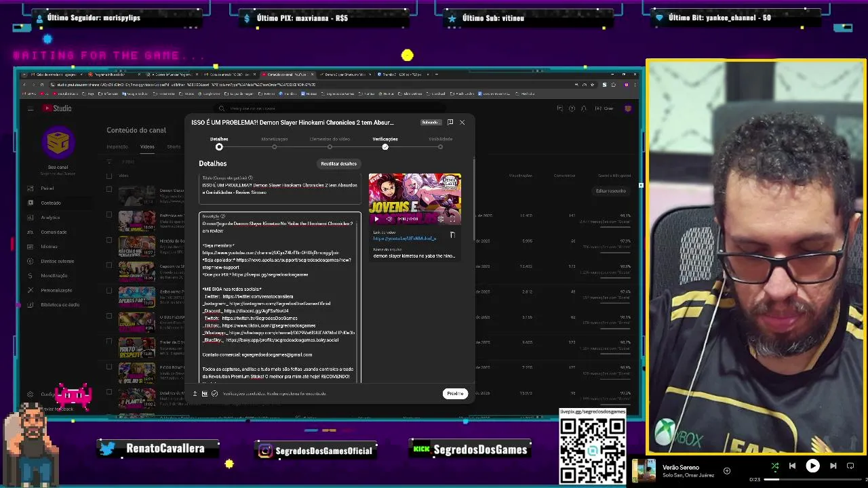Screen dimensions: 868x488
Task: Click the checks complete icon in footer
Action: point(214,394)
